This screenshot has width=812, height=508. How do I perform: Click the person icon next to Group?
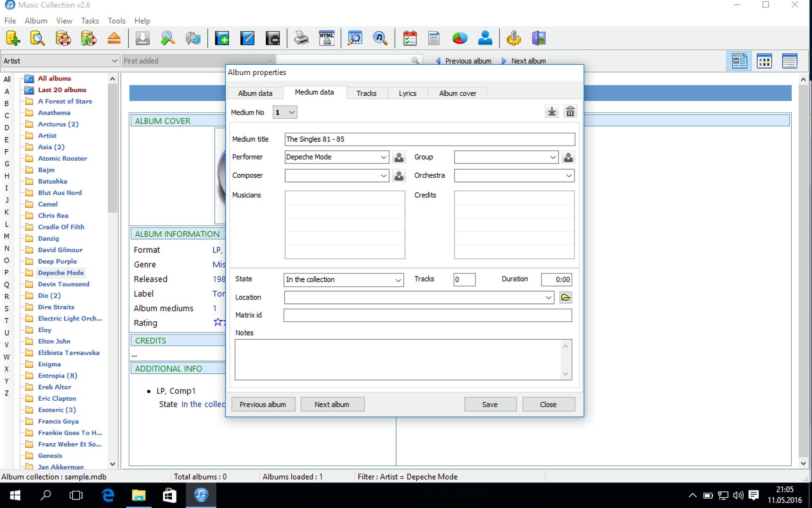pyautogui.click(x=568, y=157)
